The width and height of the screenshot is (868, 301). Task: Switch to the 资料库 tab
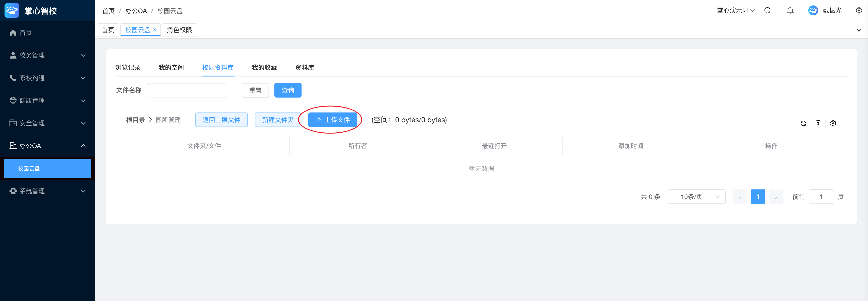[304, 67]
